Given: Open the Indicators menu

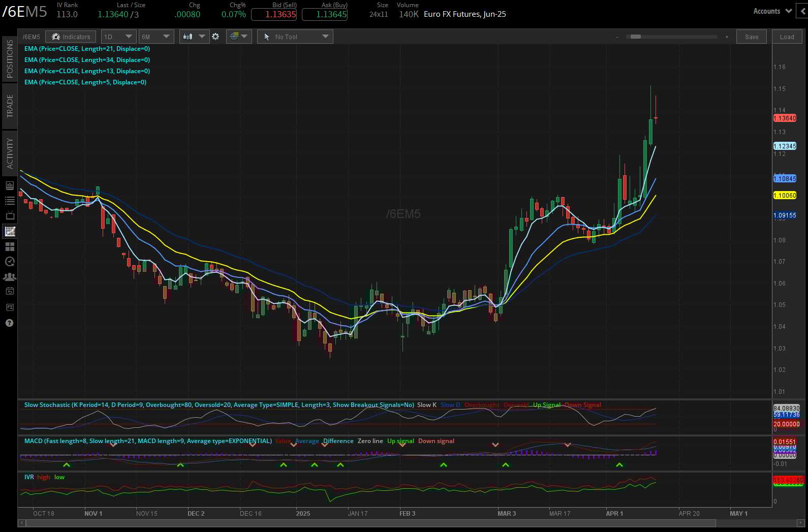Looking at the screenshot, I should (71, 37).
